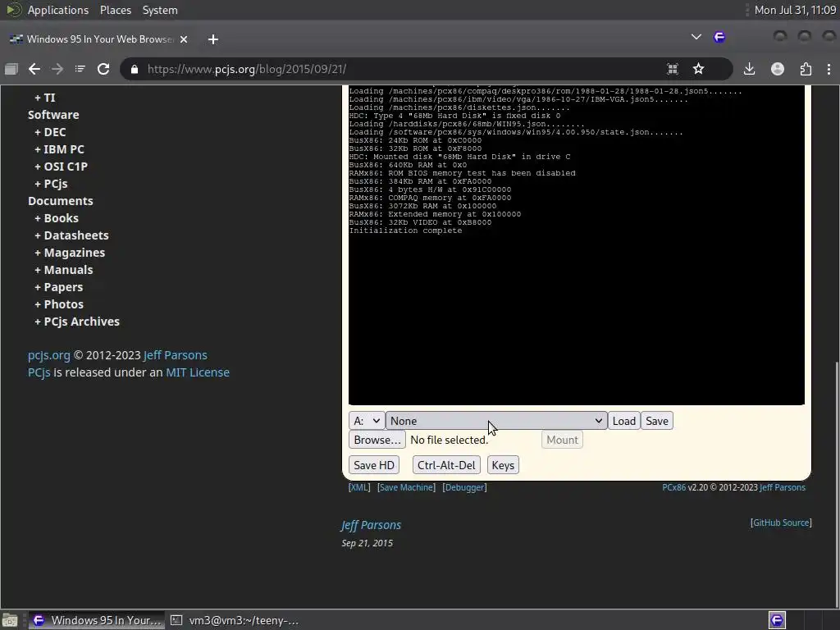
Task: Open the A: drive selector dropdown
Action: click(367, 421)
